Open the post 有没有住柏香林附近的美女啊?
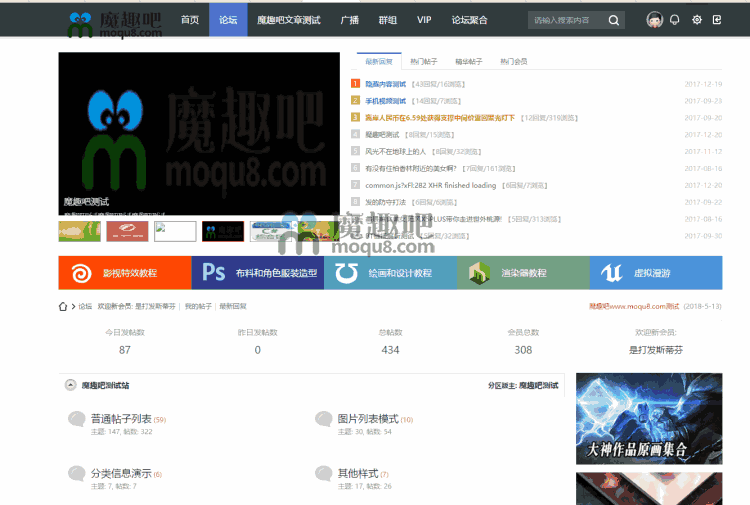Screen dimensions: 750x505 (x=411, y=168)
